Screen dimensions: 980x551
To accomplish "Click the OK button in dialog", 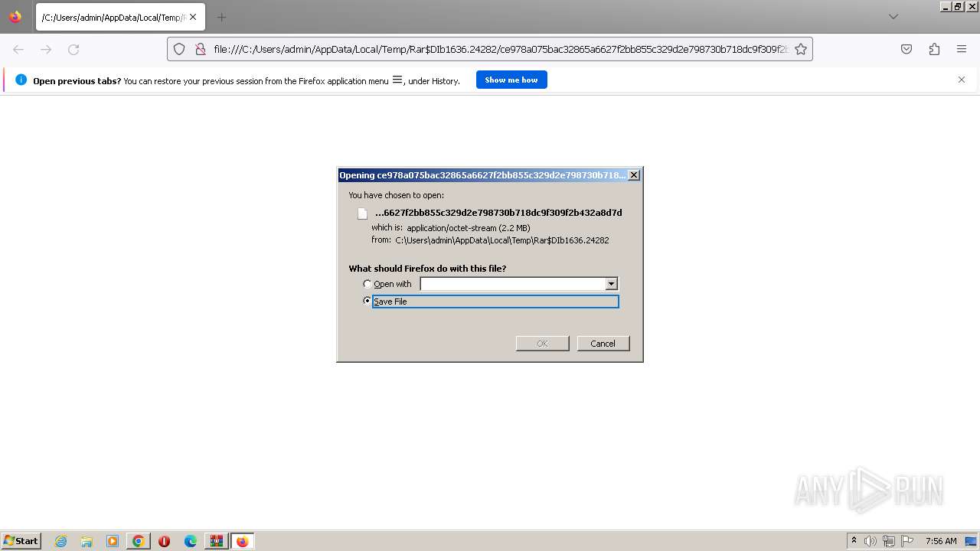I will click(542, 344).
